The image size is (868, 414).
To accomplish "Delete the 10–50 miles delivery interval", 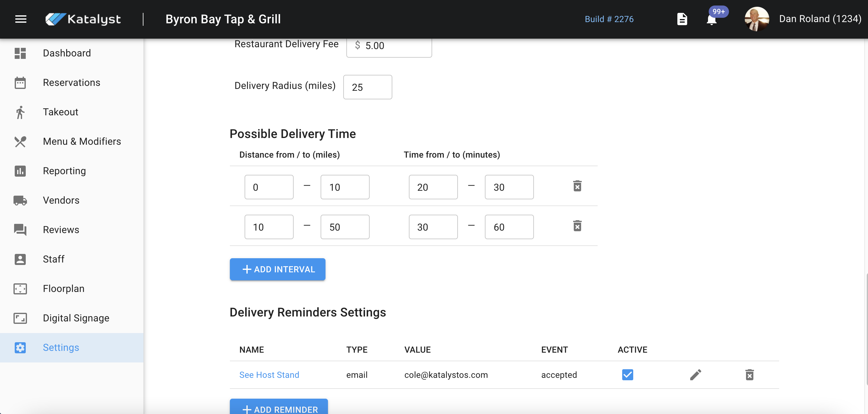I will 577,226.
